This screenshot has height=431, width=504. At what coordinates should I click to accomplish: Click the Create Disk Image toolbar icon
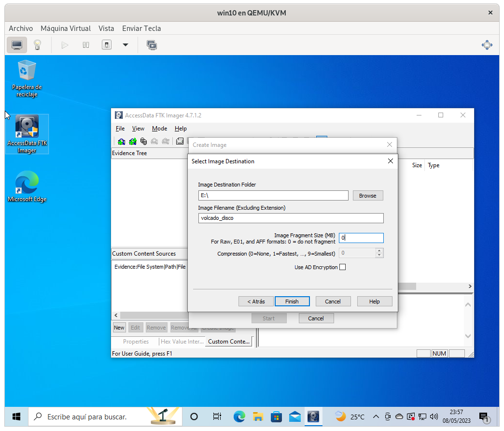[180, 141]
